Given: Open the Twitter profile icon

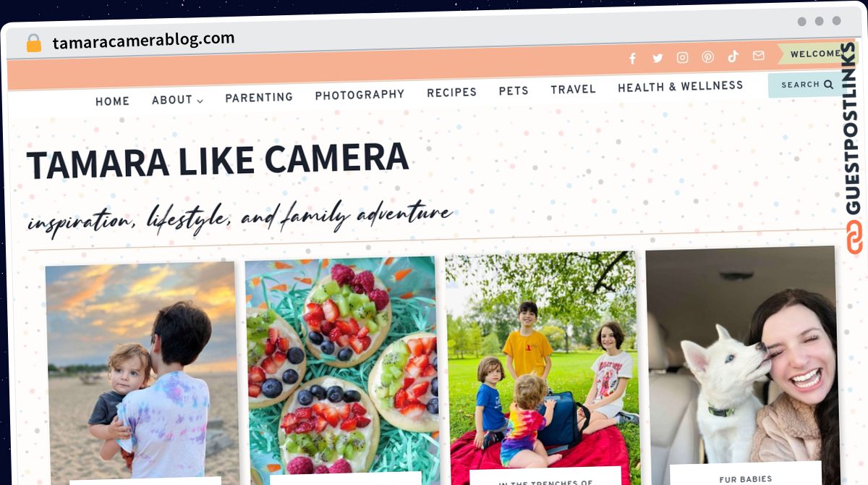Looking at the screenshot, I should tap(658, 58).
